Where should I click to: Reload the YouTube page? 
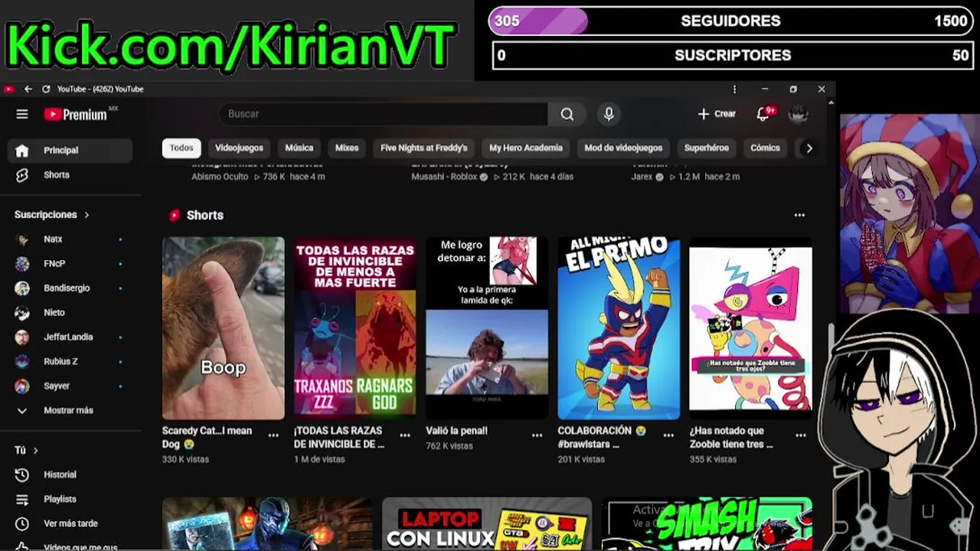[x=46, y=89]
